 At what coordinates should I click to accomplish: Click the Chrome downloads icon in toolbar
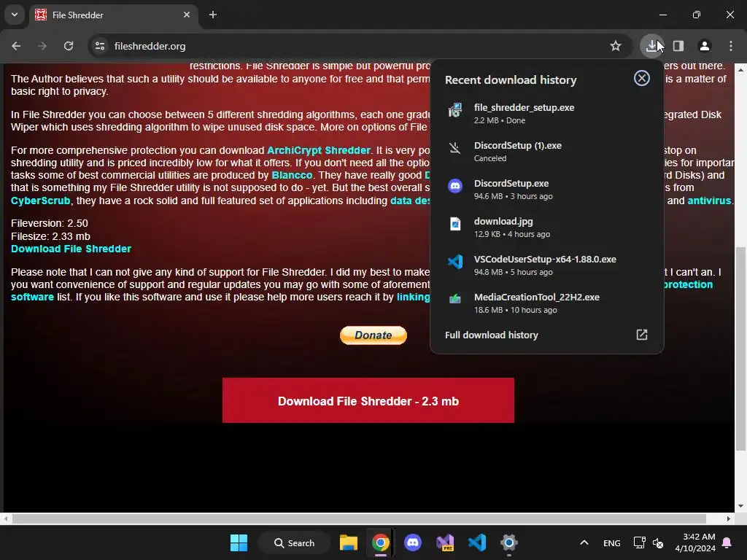click(651, 46)
